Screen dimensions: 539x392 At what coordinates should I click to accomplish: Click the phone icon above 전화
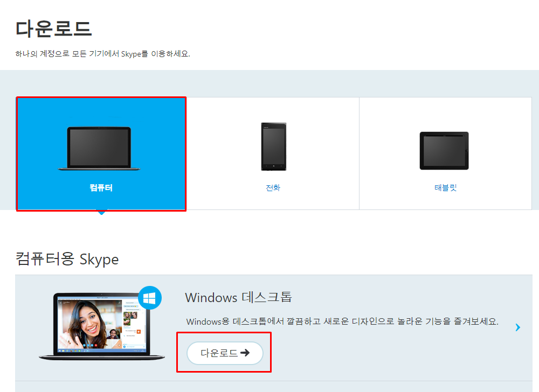[274, 146]
